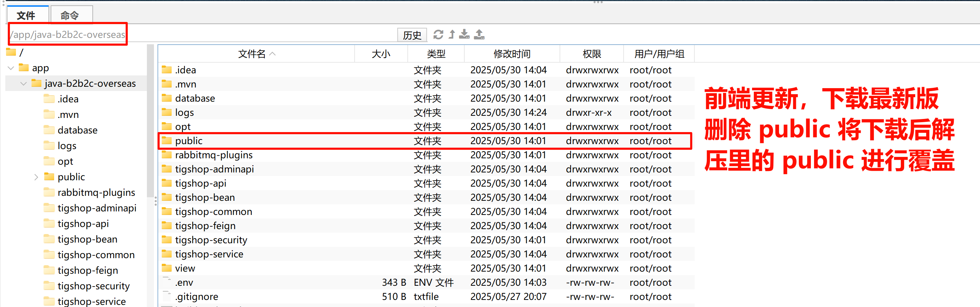980x307 pixels.
Task: Click view folder icon in file list
Action: (x=166, y=268)
